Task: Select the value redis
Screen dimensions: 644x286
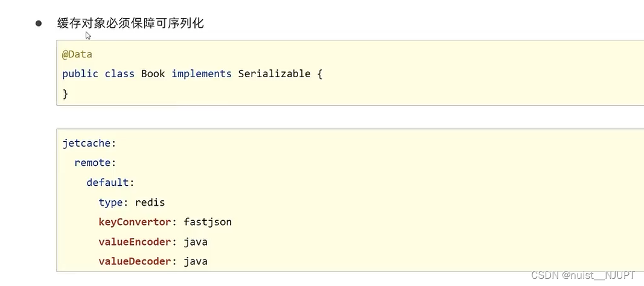Action: pos(150,202)
